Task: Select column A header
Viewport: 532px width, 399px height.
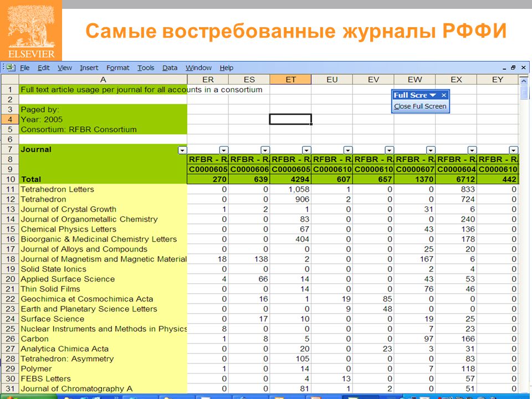Action: click(x=103, y=79)
